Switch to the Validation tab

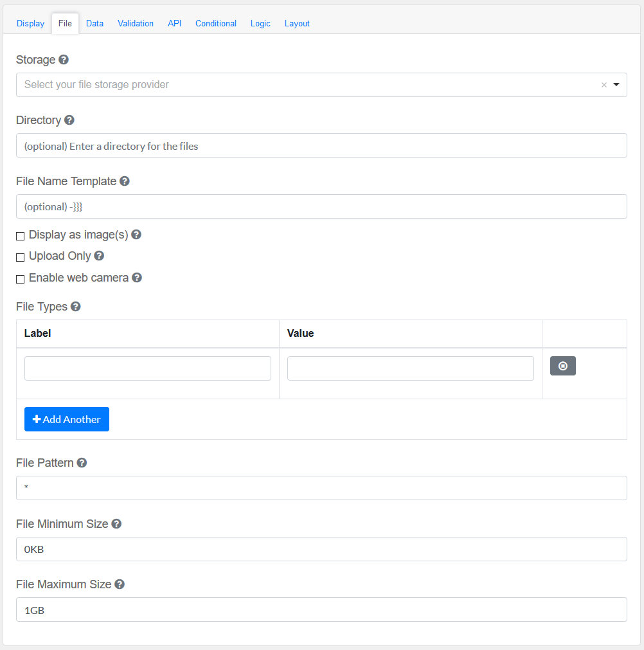pos(136,23)
